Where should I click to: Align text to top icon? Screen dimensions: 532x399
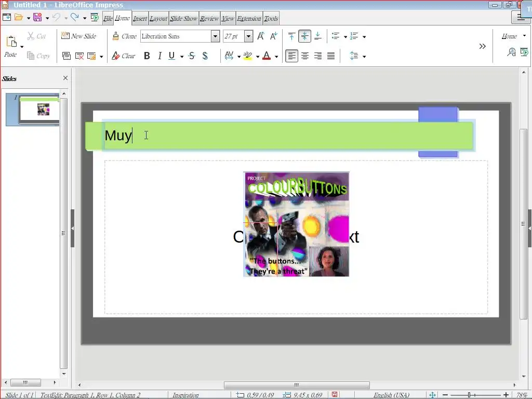coord(291,36)
